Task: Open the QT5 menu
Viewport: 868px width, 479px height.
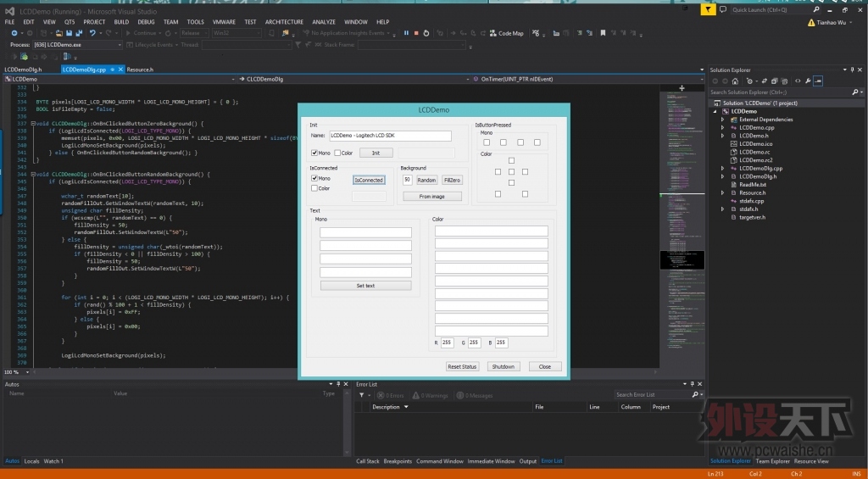Action: pos(70,22)
